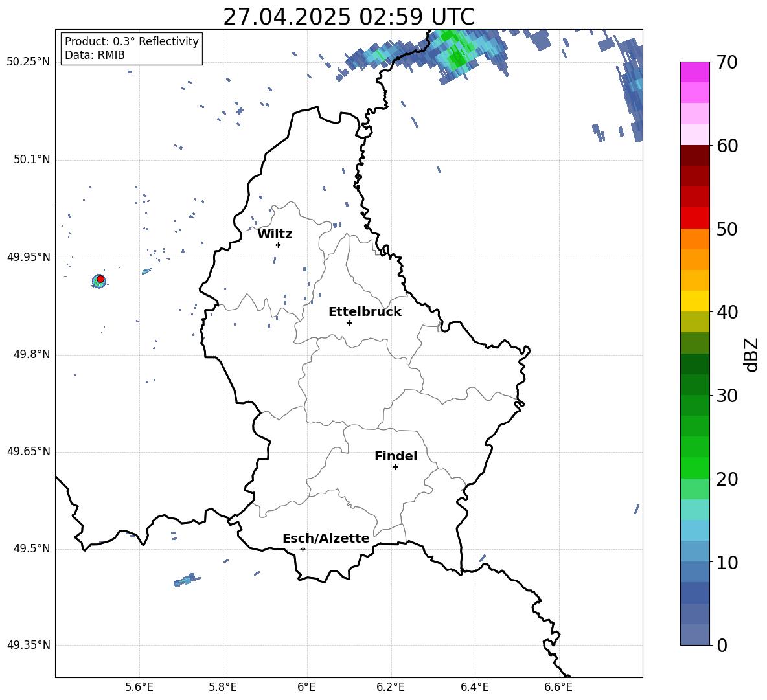Image resolution: width=767 pixels, height=700 pixels.
Task: Click the "Data: RMIB" text
Action: click(95, 55)
